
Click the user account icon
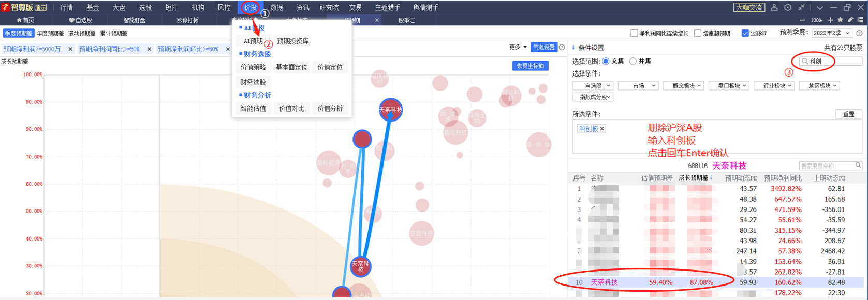pyautogui.click(x=774, y=7)
